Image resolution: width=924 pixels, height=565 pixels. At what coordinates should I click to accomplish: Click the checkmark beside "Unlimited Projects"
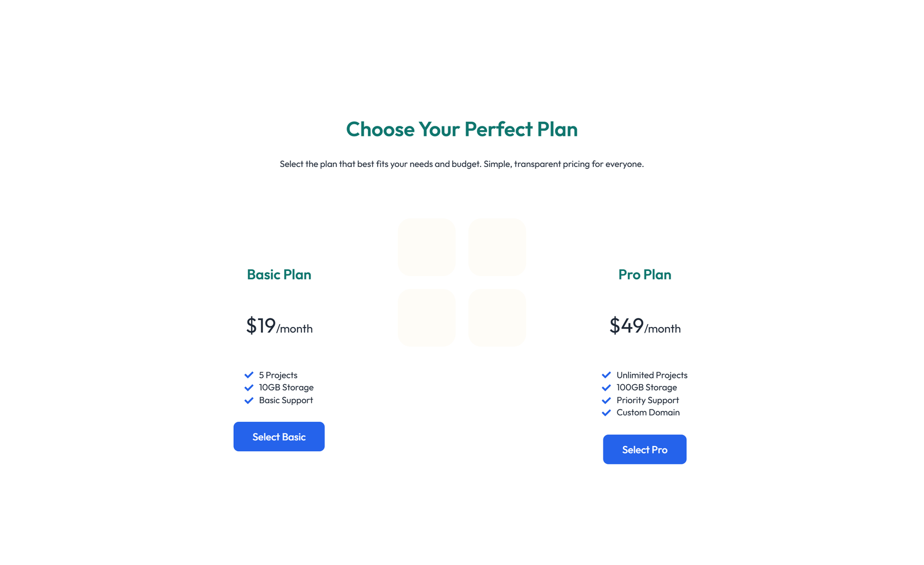coord(606,375)
